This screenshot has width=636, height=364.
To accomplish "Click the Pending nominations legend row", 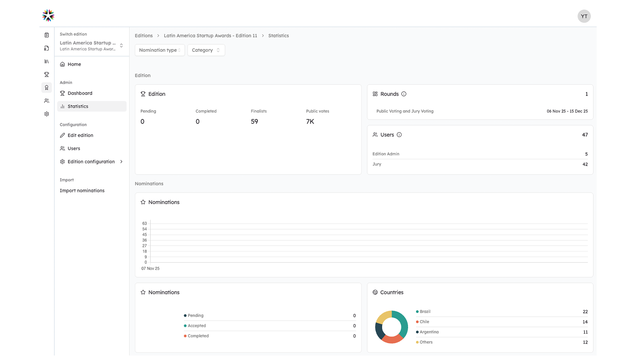I will pos(270,316).
